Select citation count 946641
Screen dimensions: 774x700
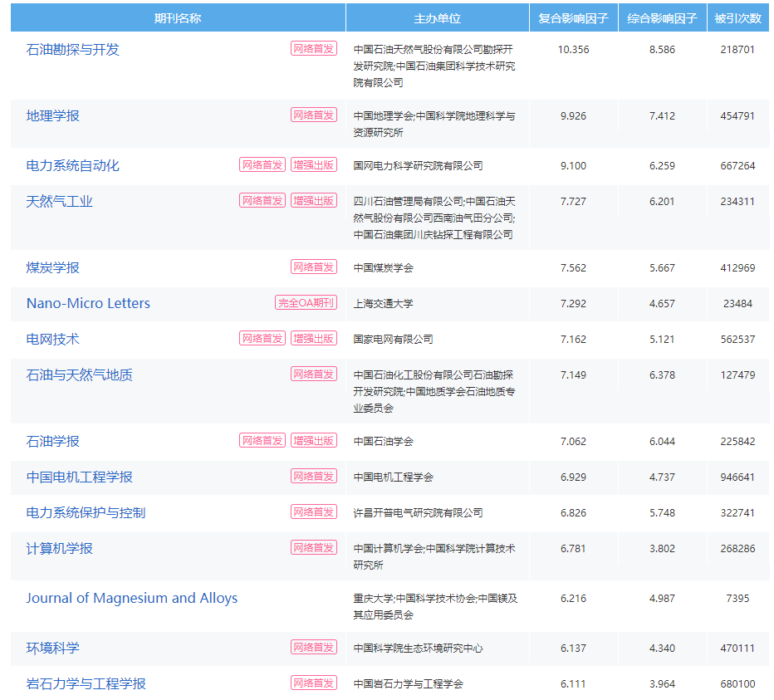point(737,477)
